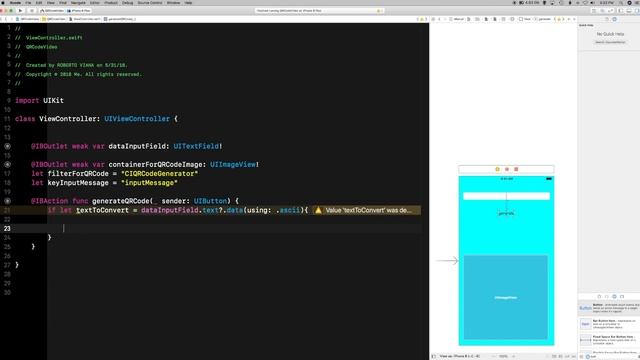The image size is (640, 360).
Task: Open the Navigate menu
Action: point(78,3)
